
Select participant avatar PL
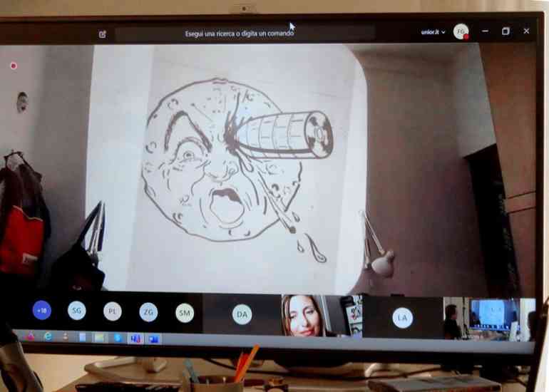pos(113,311)
